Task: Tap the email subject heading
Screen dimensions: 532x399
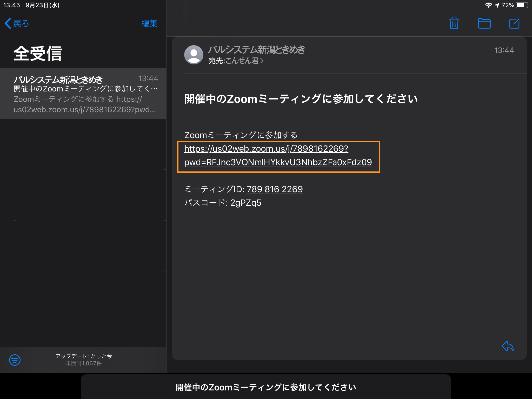Action: [301, 99]
